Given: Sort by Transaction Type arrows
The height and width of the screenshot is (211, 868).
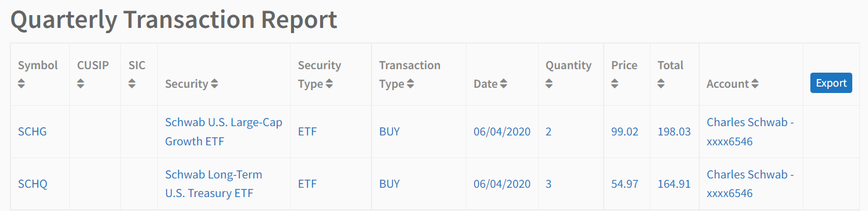Looking at the screenshot, I should pos(410,84).
